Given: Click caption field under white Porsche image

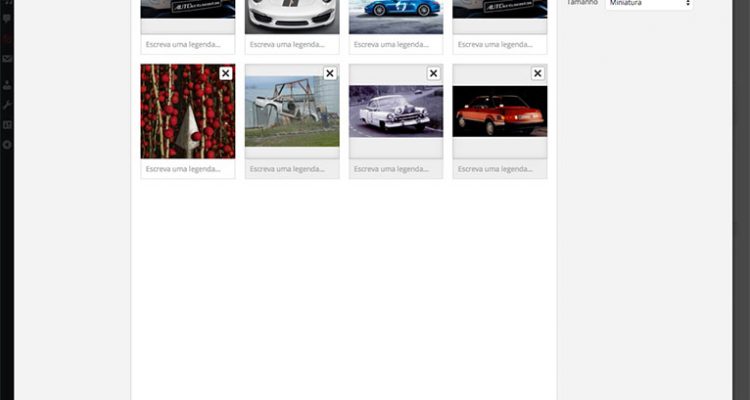Looking at the screenshot, I should (x=292, y=45).
